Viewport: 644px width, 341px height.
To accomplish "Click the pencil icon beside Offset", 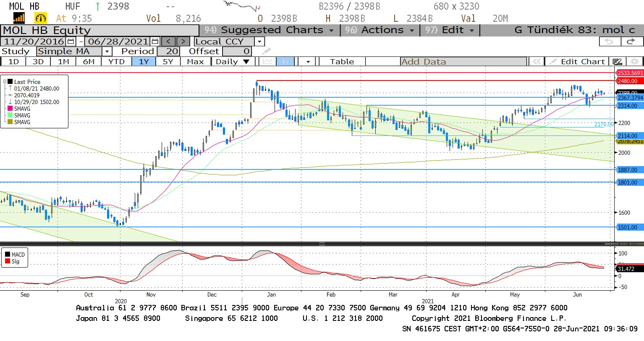I will pos(267,51).
